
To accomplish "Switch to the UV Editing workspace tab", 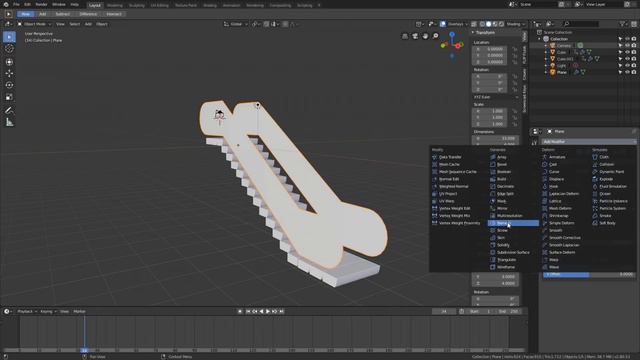I will pos(160,5).
